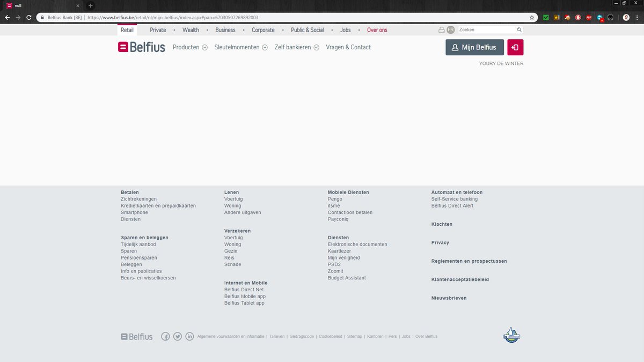Open the Andere uitgaven link
Viewport: 644px width, 362px height.
[x=243, y=212]
